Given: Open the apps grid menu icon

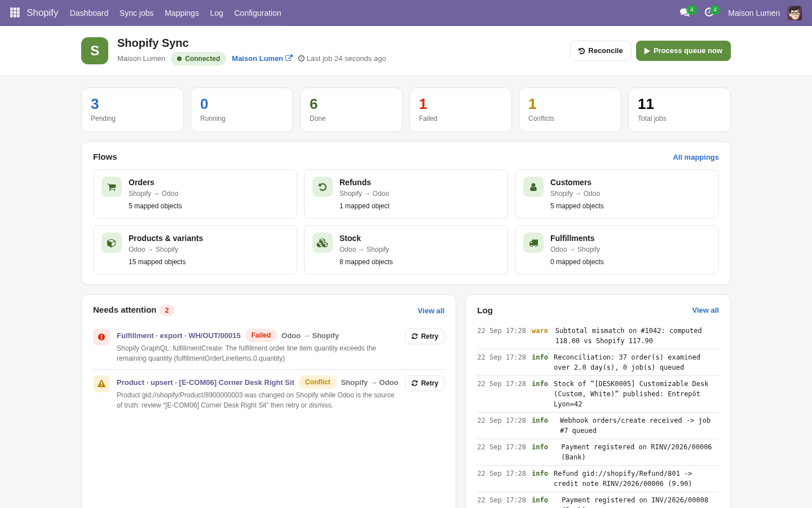Looking at the screenshot, I should pyautogui.click(x=15, y=12).
